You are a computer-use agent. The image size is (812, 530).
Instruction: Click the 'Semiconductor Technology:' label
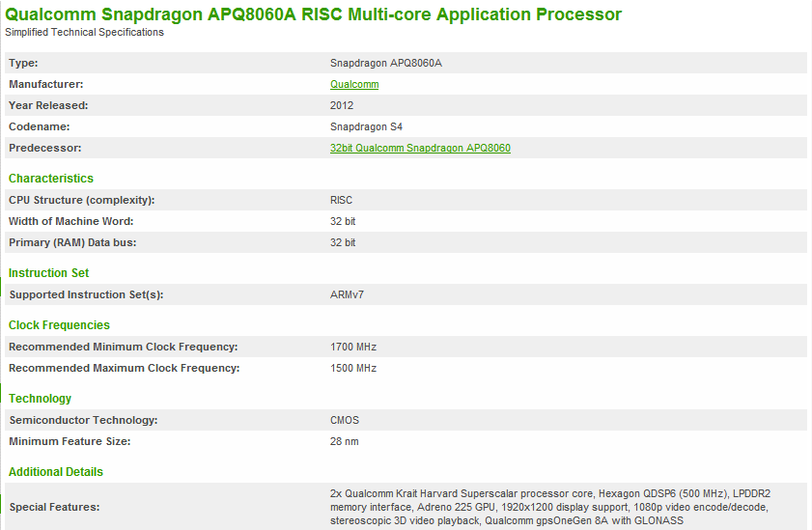coord(83,420)
